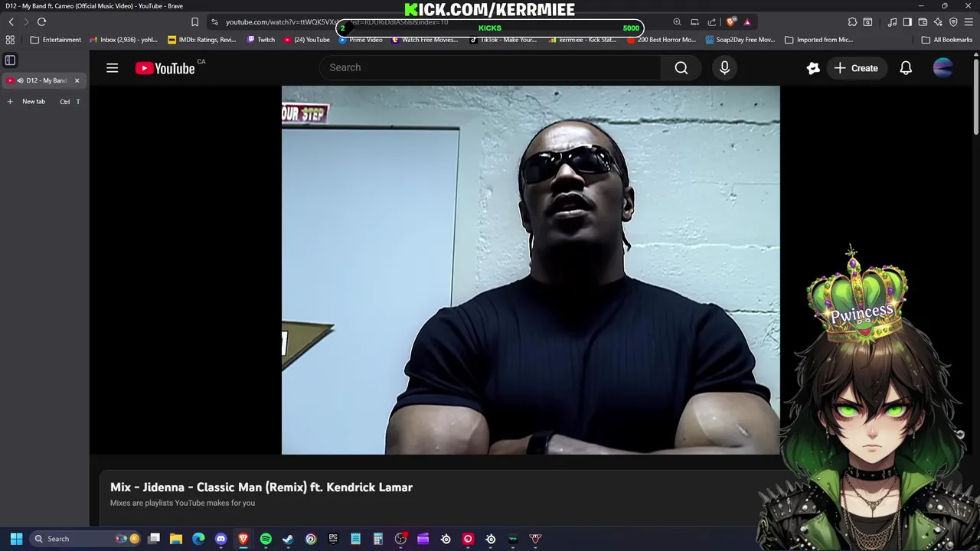Open the Brave Rewards triangle icon
The height and width of the screenshot is (551, 980).
coord(747,22)
